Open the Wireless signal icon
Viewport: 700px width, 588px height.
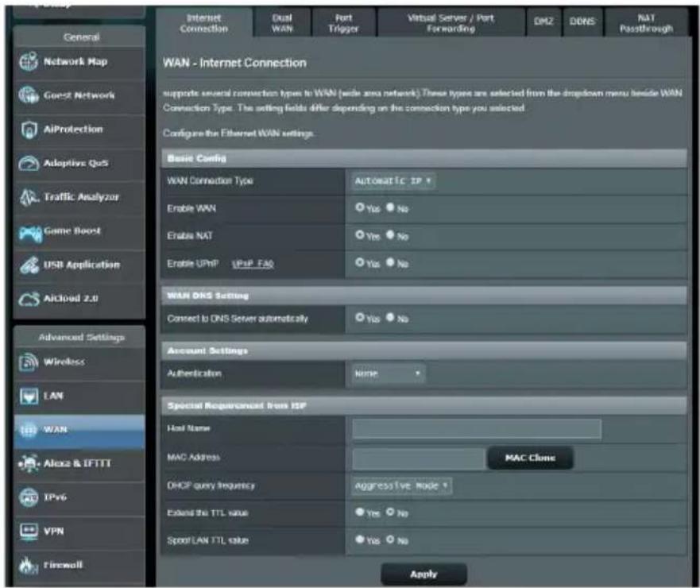29,362
